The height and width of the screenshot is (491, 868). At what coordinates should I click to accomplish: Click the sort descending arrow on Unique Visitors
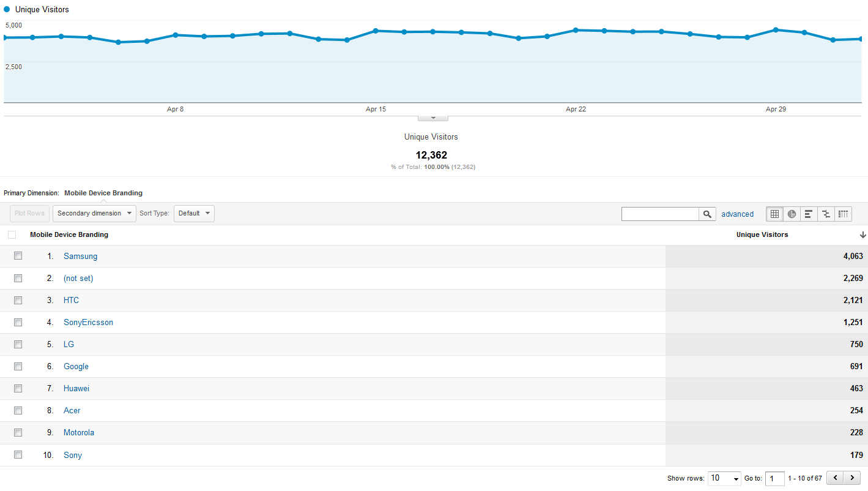click(x=862, y=234)
